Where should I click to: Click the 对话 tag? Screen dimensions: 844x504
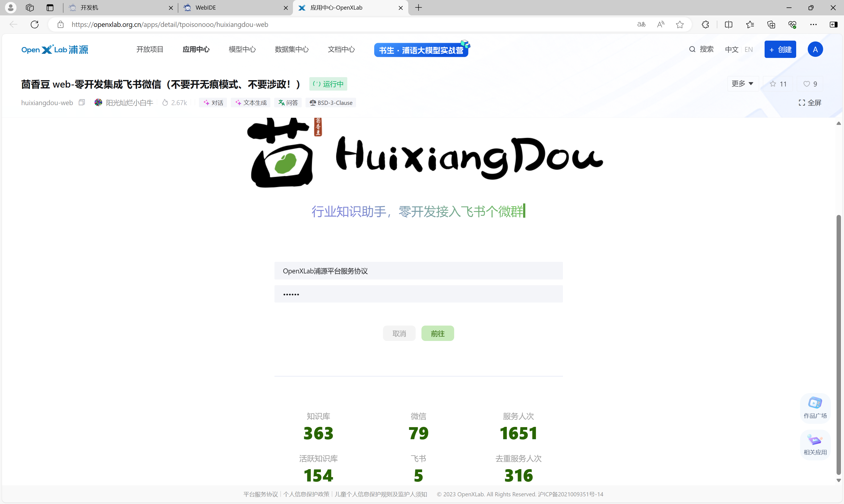tap(213, 103)
